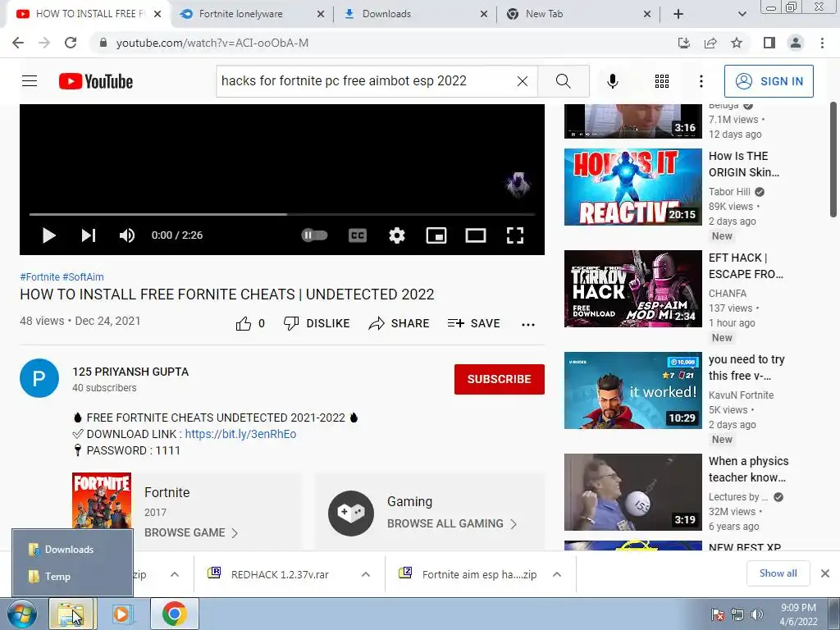Toggle the Chrome side panel icon

769,43
